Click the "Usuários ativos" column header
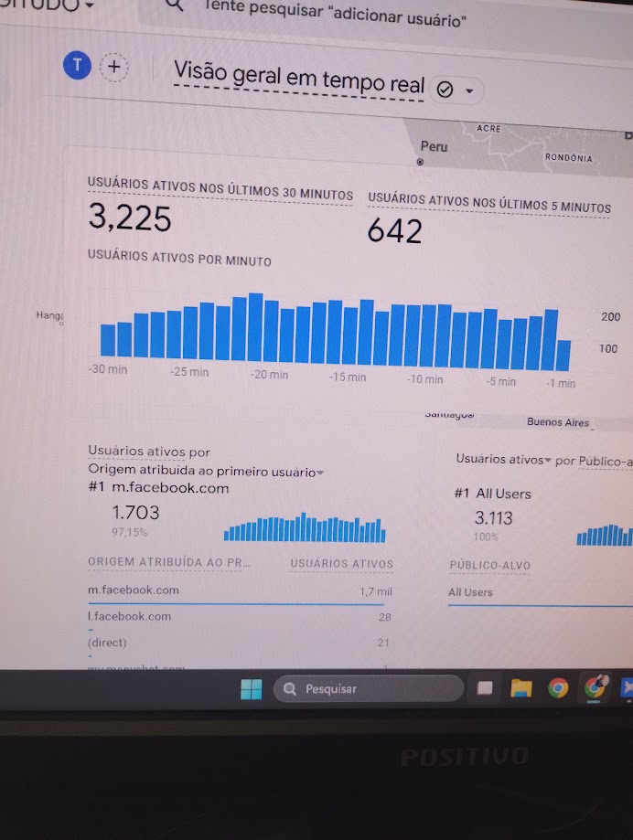This screenshot has width=633, height=840. point(342,564)
